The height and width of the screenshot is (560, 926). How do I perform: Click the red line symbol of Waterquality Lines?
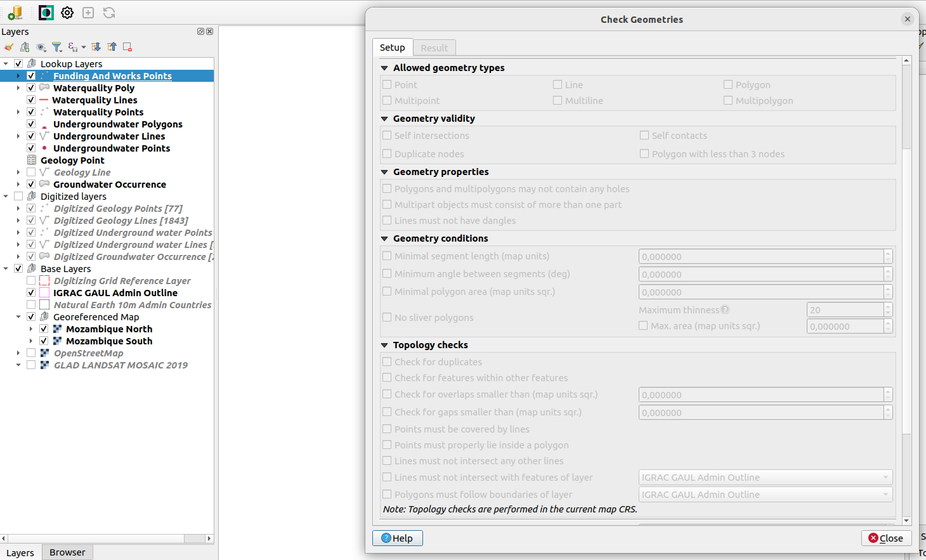44,100
